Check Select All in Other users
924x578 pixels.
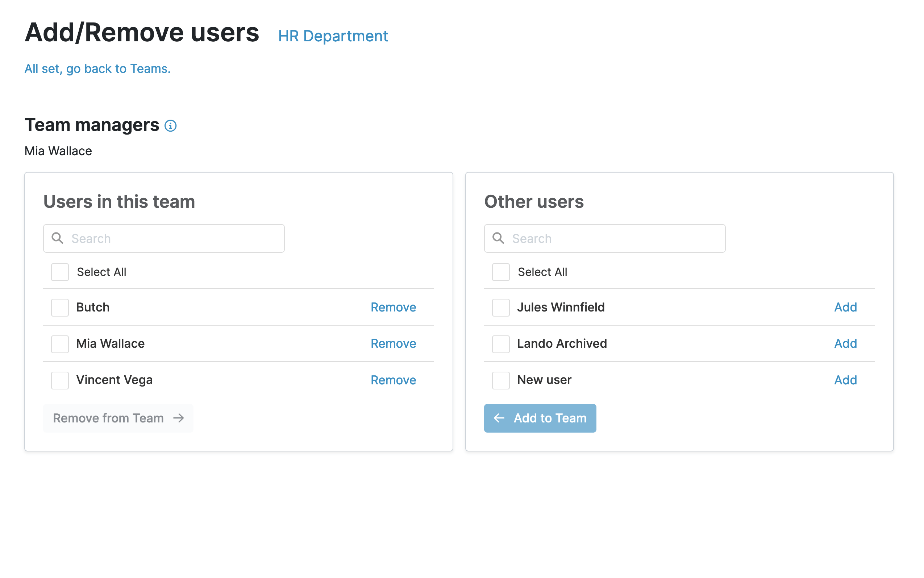click(x=500, y=272)
